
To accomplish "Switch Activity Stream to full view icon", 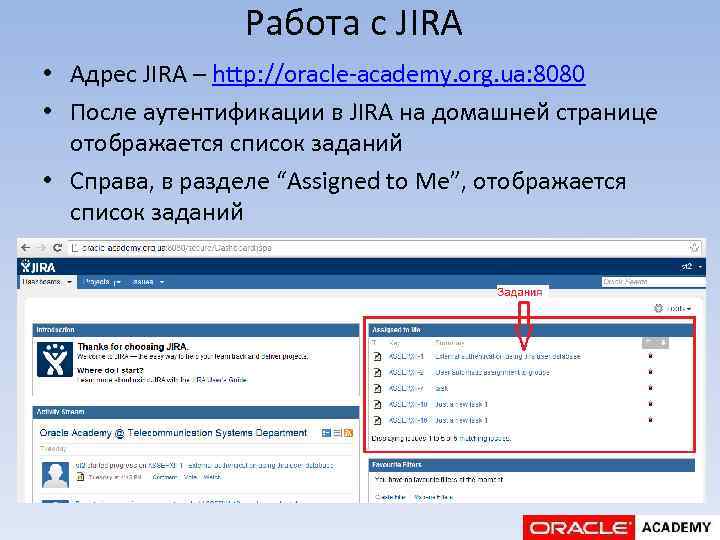I will coord(326,433).
